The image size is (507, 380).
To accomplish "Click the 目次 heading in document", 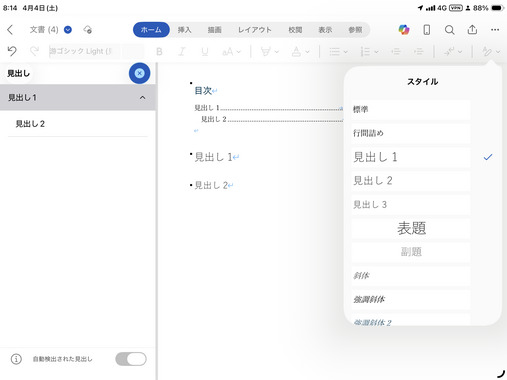I will coord(203,90).
